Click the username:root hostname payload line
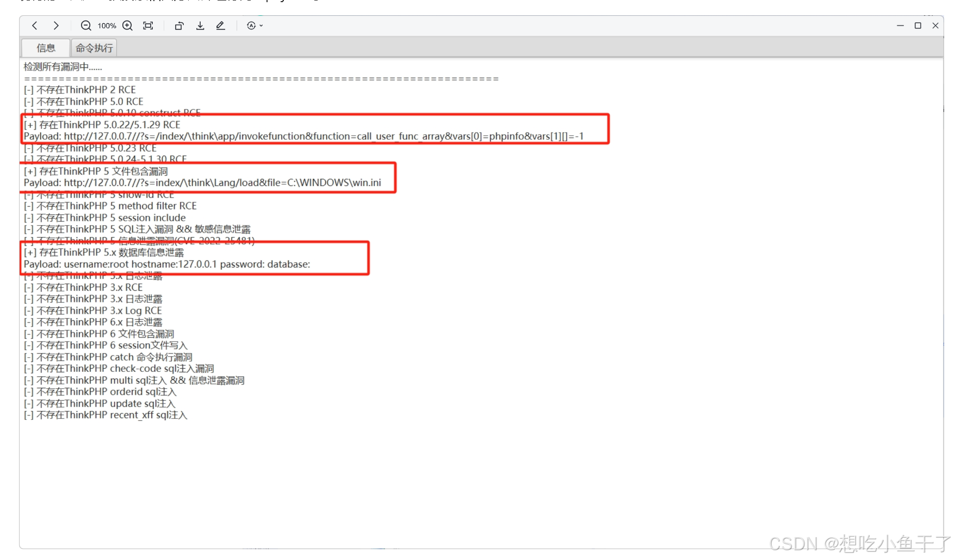The height and width of the screenshot is (560, 955). coord(167,264)
